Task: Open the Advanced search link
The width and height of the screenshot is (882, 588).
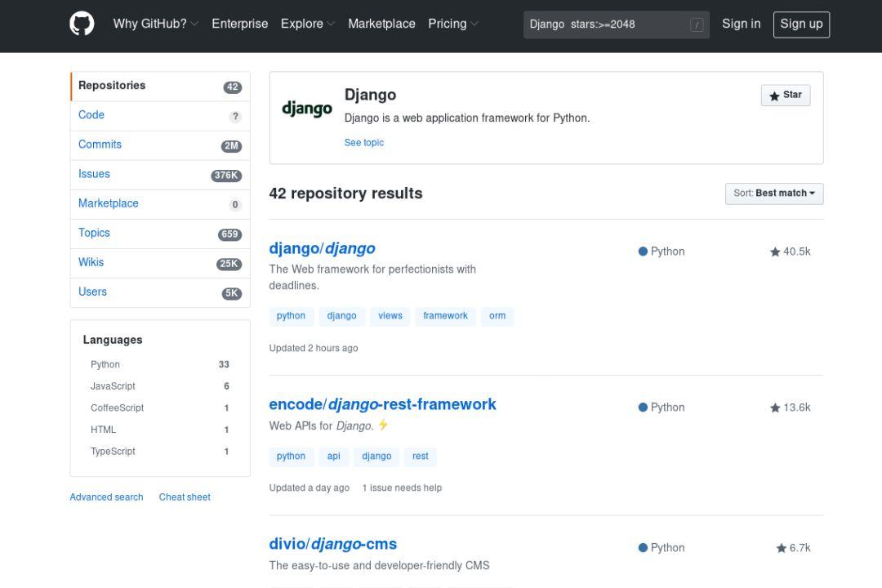Action: pyautogui.click(x=106, y=497)
